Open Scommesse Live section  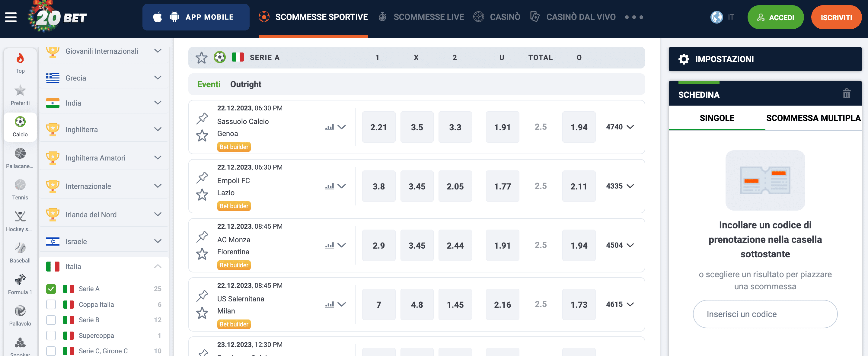(421, 17)
